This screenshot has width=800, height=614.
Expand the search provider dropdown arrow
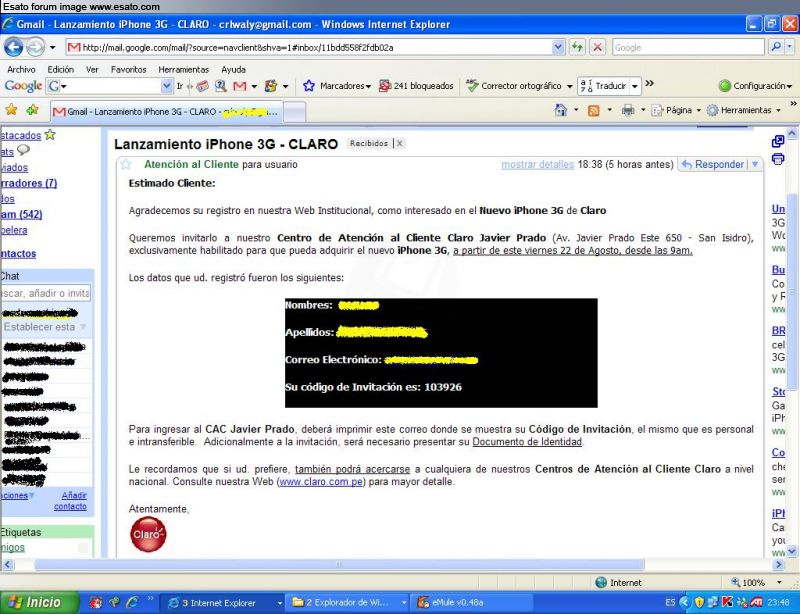(x=790, y=47)
